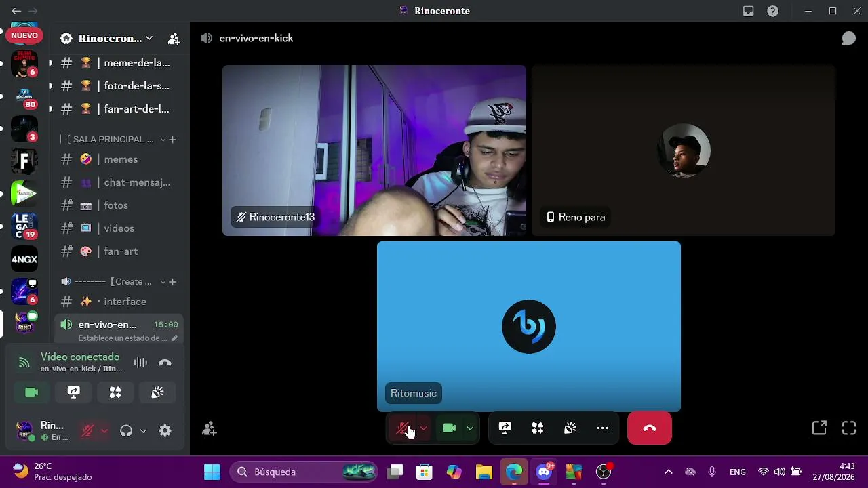Create a channel in SALA PRINCIPAL category
This screenshot has height=488, width=868.
coord(173,140)
